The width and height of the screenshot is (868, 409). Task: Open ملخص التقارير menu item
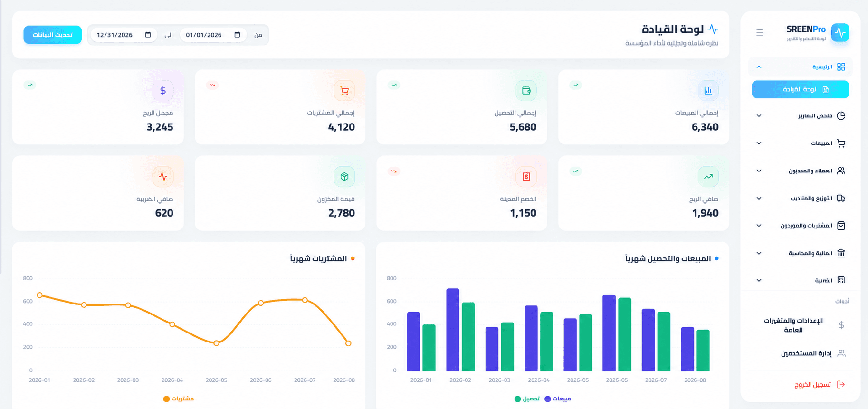click(801, 116)
